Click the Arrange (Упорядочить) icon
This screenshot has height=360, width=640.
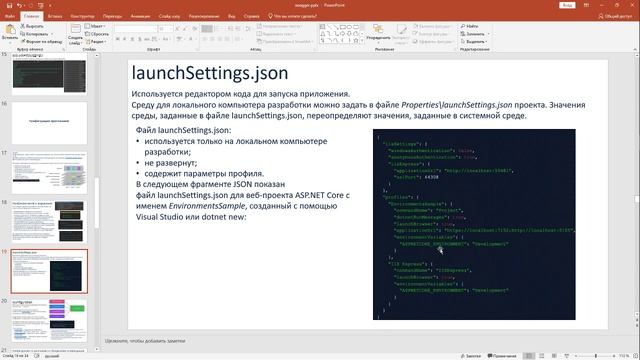tap(378, 29)
